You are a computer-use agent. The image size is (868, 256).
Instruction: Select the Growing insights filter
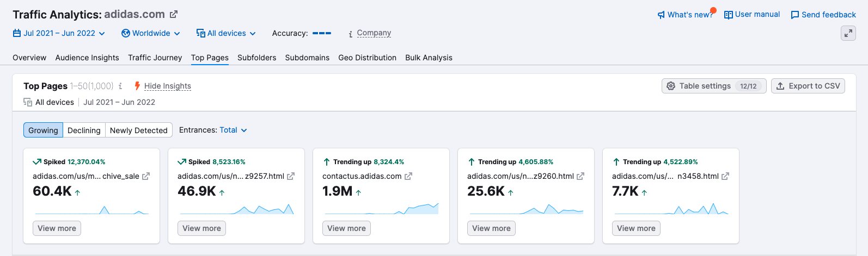click(43, 130)
